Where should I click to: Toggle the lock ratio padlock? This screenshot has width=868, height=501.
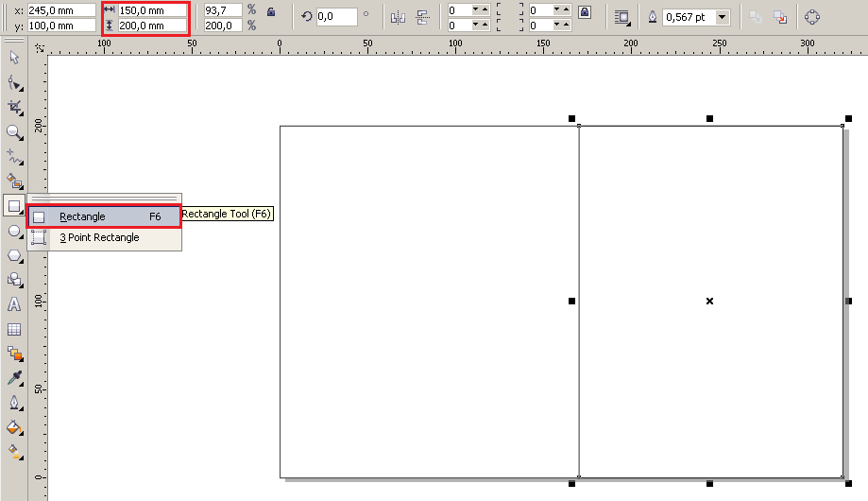pyautogui.click(x=271, y=11)
